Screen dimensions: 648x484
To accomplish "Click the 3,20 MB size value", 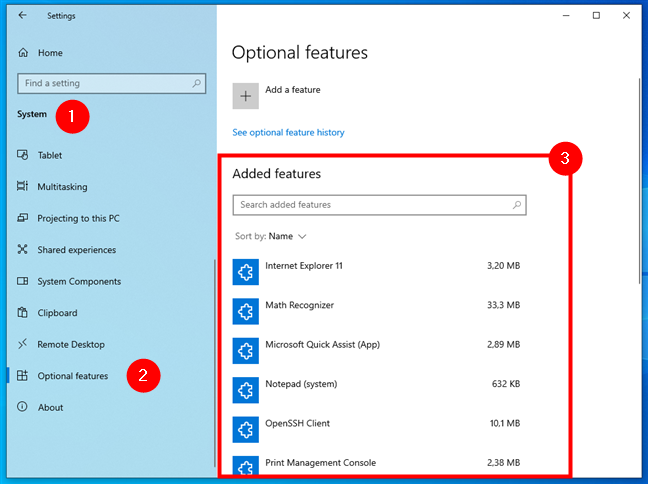I will (x=503, y=266).
